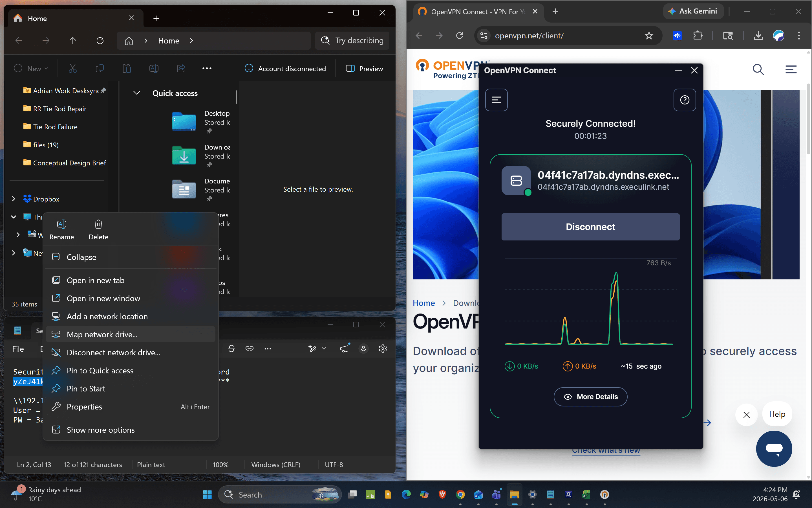Collapse the This PC tree node
Screen dimensions: 812x508
pos(14,217)
